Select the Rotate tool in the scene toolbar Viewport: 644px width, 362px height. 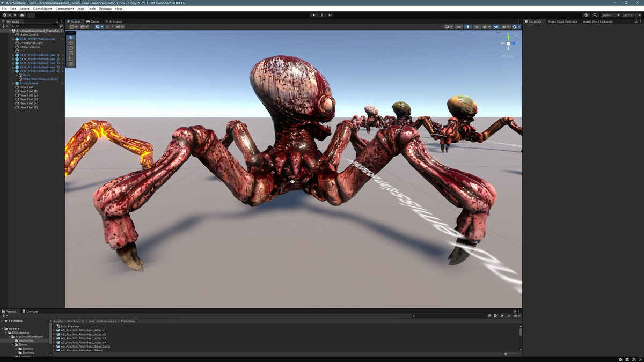click(71, 48)
